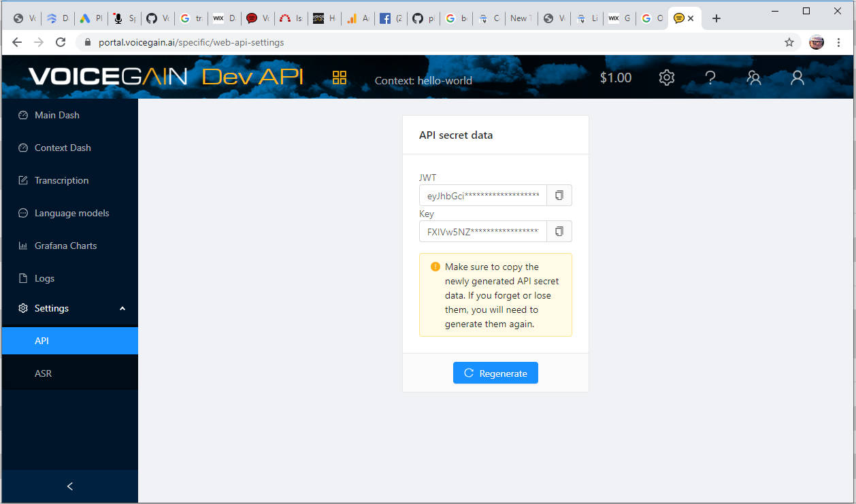Open the user profile icon

click(x=797, y=78)
